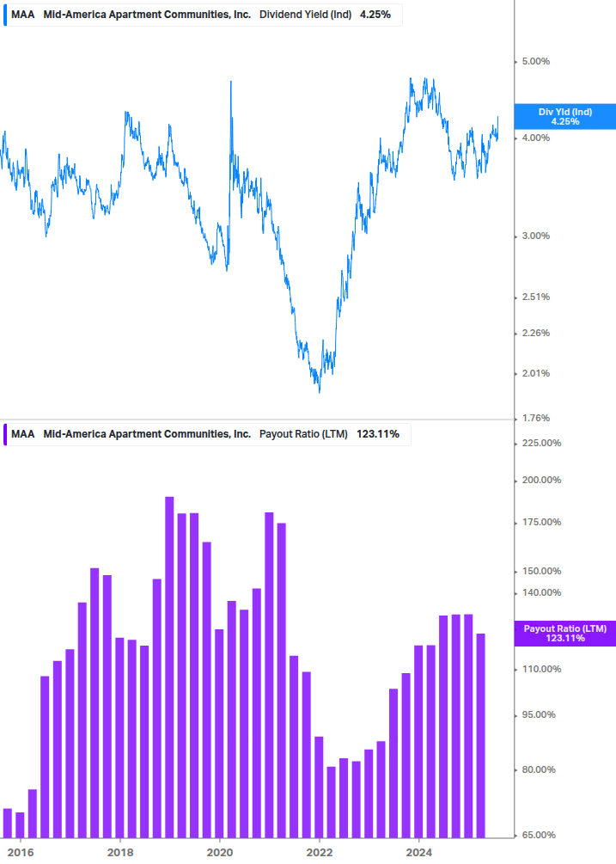Click the 4.25% value in Dividend Yield legend
The width and height of the screenshot is (616, 864).
point(375,15)
